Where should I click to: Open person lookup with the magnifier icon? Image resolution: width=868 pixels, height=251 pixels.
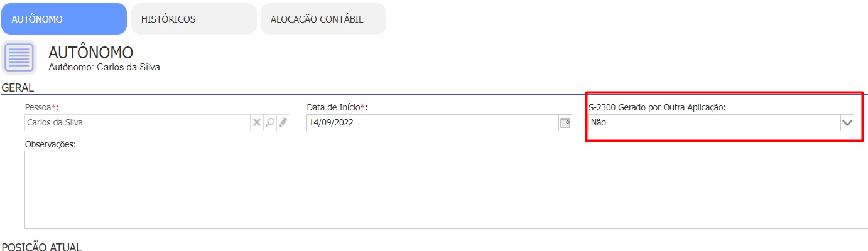pyautogui.click(x=270, y=123)
